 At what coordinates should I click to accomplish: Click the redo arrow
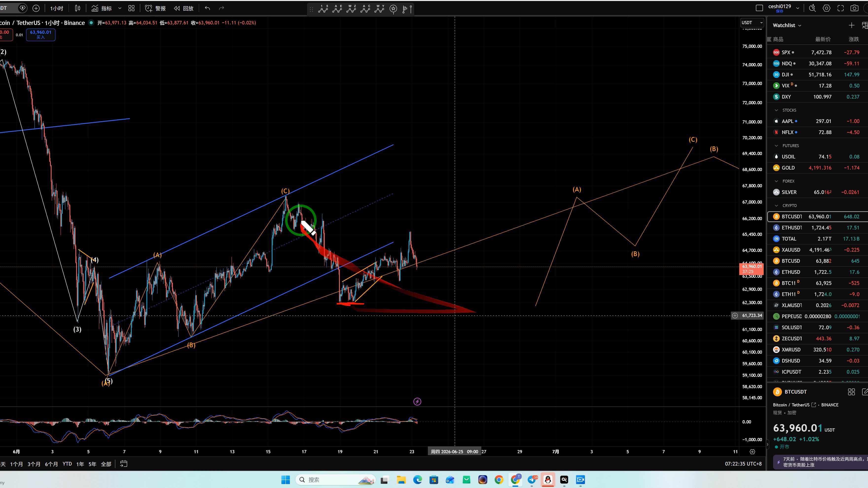click(221, 8)
